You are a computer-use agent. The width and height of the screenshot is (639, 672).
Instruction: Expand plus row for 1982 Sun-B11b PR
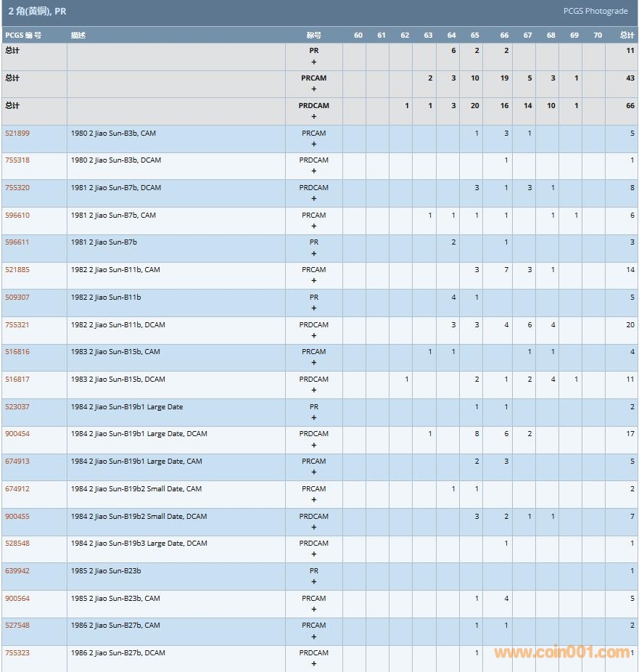(314, 308)
